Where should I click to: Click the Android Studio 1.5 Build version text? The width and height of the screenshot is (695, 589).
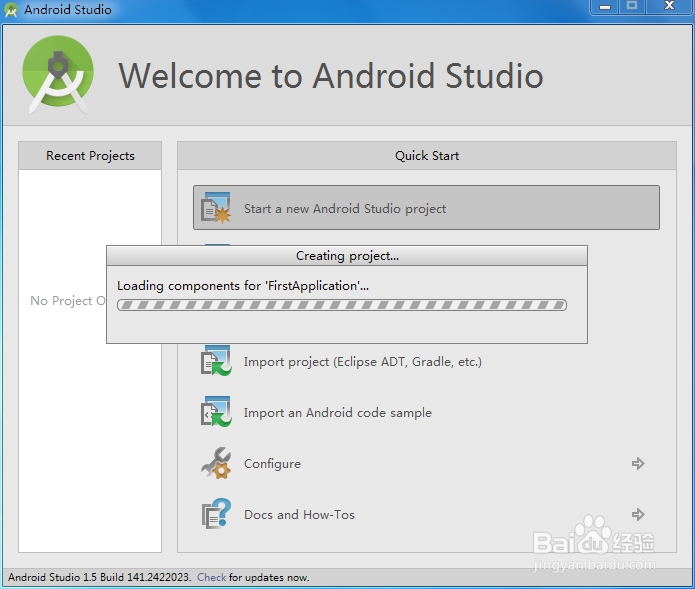99,577
